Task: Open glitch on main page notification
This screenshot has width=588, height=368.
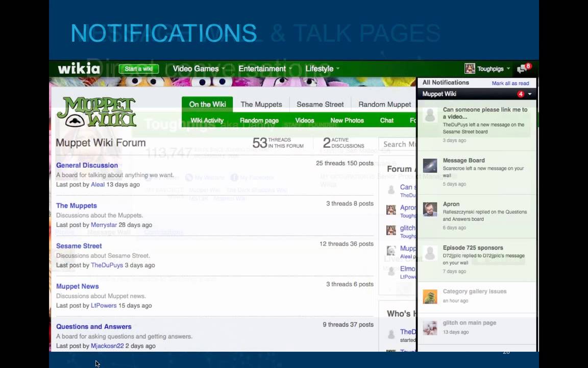Action: coord(477,329)
